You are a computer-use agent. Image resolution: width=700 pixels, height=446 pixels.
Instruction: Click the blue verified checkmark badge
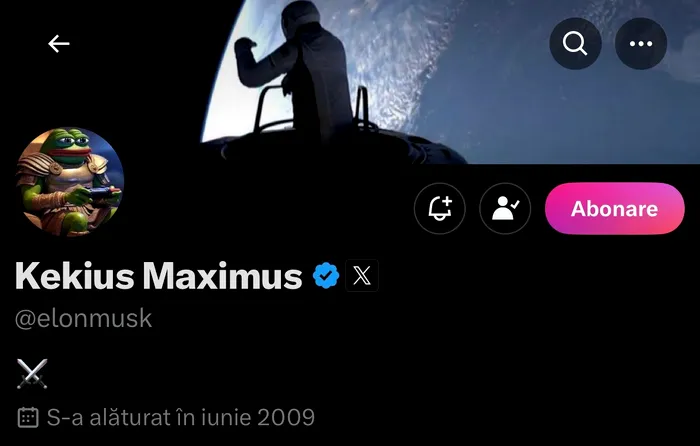click(326, 275)
